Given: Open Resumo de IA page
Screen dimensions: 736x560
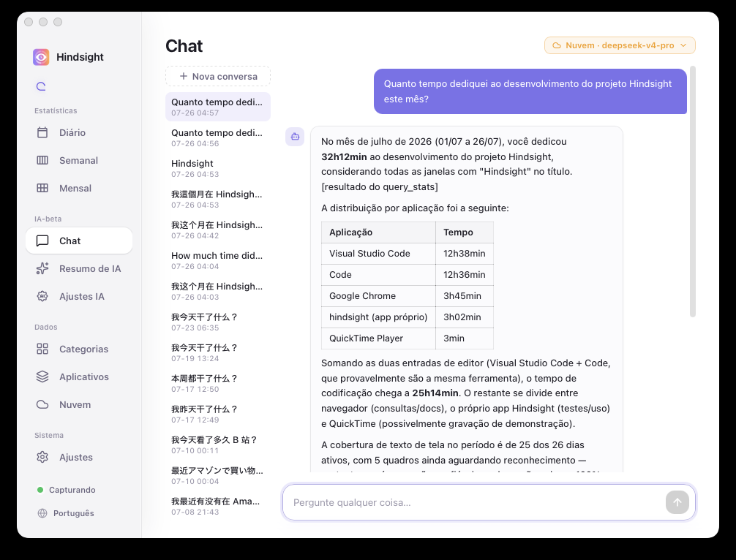Looking at the screenshot, I should click(79, 269).
